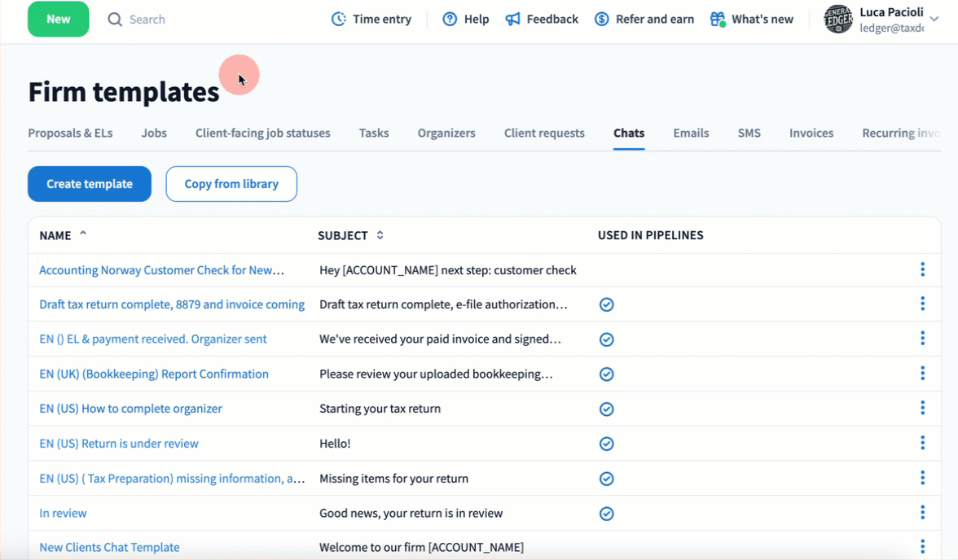Click the Refer and earn dollar icon
958x560 pixels.
(601, 19)
